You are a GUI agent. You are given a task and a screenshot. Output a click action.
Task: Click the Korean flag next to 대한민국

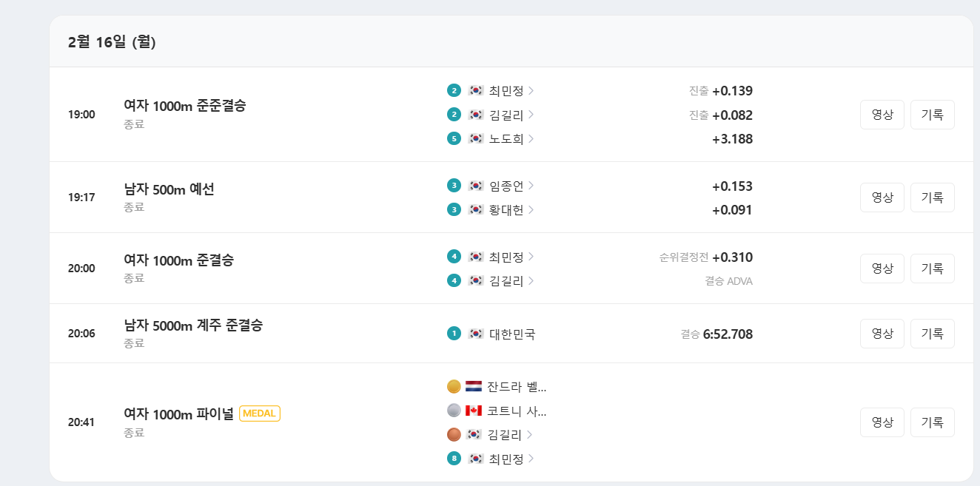[475, 334]
